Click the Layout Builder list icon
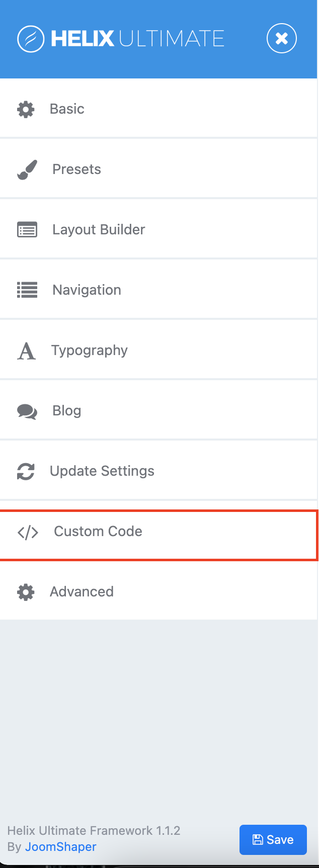Screen dimensions: 319x868 click(x=27, y=230)
